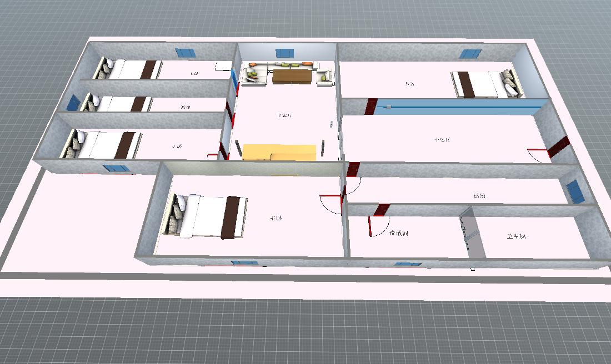Click the brown coffee table in the living room
The width and height of the screenshot is (611, 364).
(292, 75)
